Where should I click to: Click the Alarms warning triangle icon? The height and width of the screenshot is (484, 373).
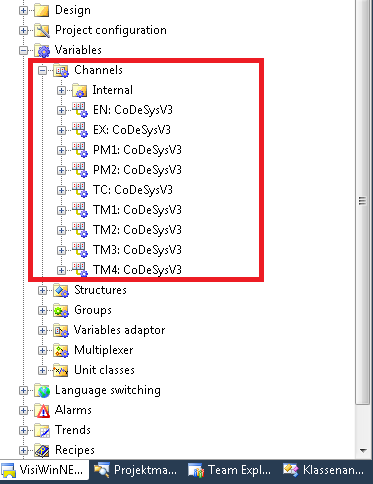[x=42, y=410]
